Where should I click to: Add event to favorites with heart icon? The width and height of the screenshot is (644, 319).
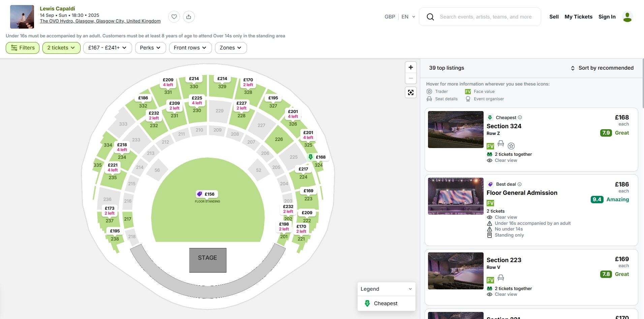pos(174,17)
